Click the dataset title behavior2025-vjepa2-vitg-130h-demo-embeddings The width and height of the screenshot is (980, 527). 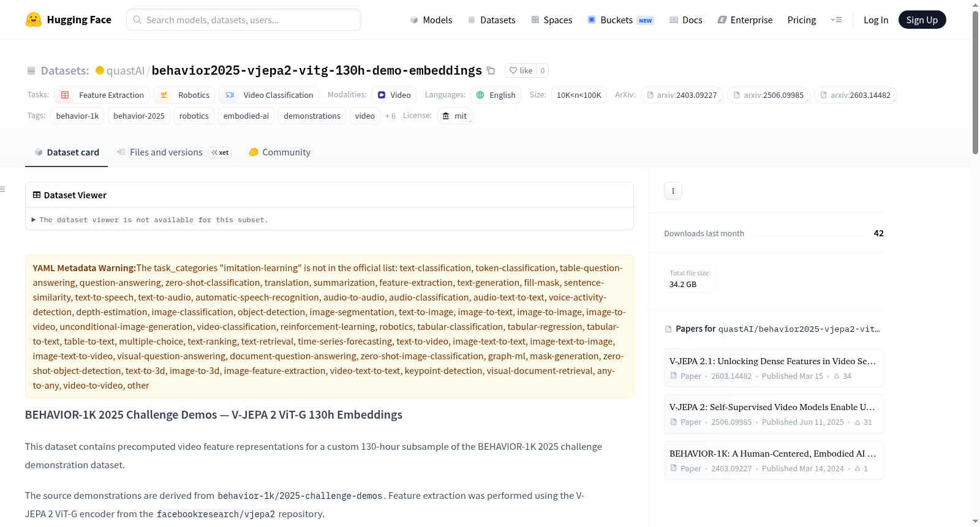317,70
